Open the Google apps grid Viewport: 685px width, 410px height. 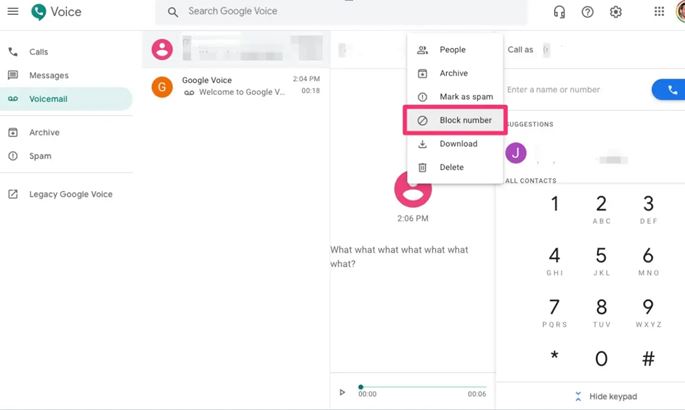659,11
